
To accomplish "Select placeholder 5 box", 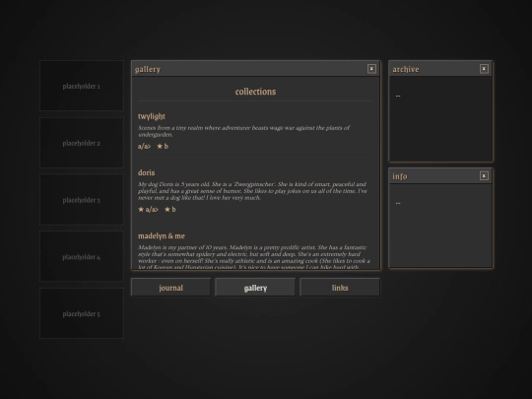I will tap(82, 313).
